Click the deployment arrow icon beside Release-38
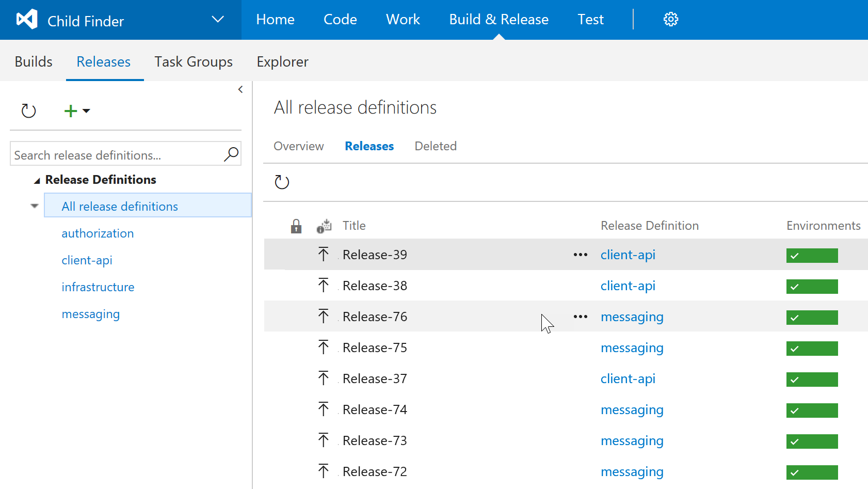 (324, 285)
